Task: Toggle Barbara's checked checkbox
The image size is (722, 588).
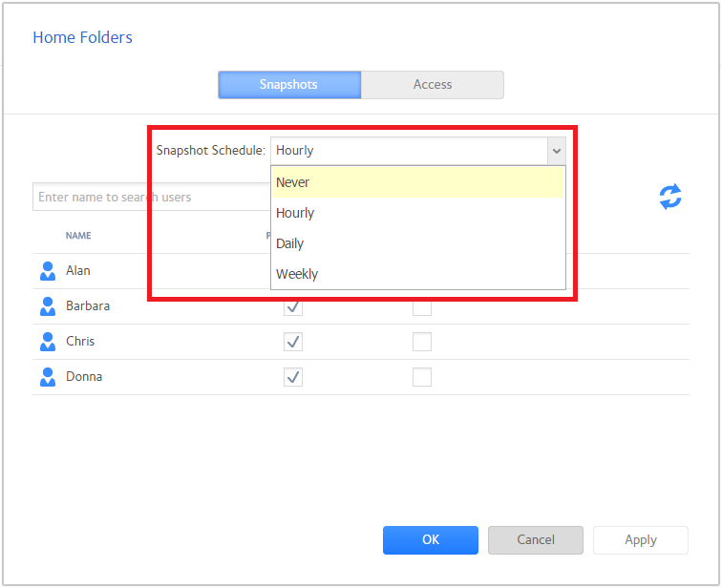Action: tap(293, 307)
